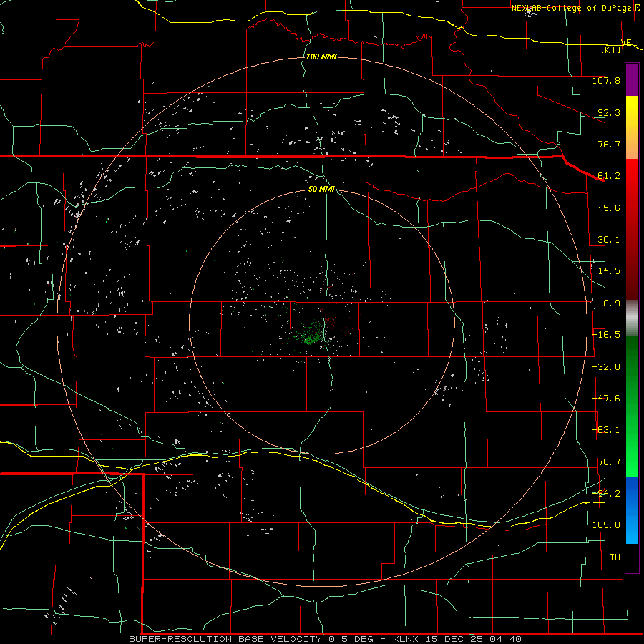The height and width of the screenshot is (644, 644).
Task: Click the 45.6 value on velocity scale
Action: [609, 208]
